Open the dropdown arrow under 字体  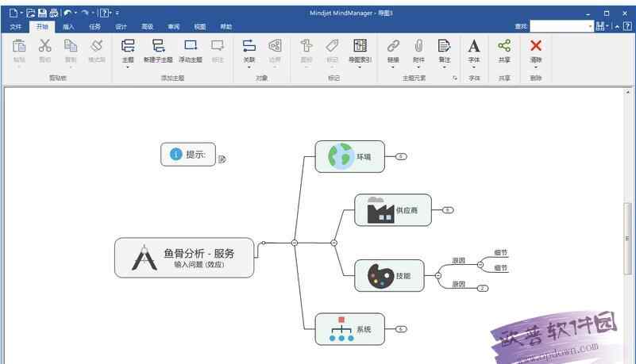(474, 67)
